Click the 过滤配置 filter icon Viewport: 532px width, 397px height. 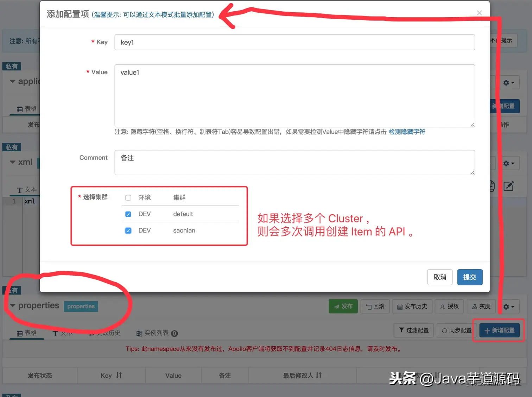[413, 330]
